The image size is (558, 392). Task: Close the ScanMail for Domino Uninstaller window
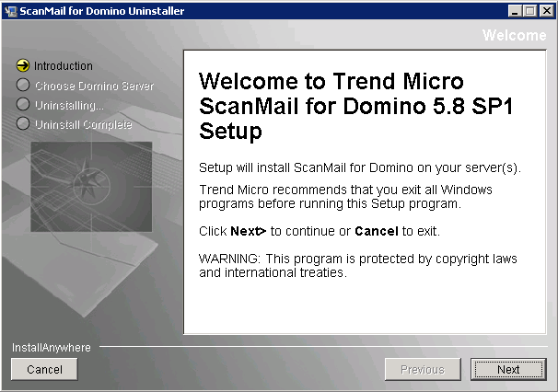pos(545,11)
